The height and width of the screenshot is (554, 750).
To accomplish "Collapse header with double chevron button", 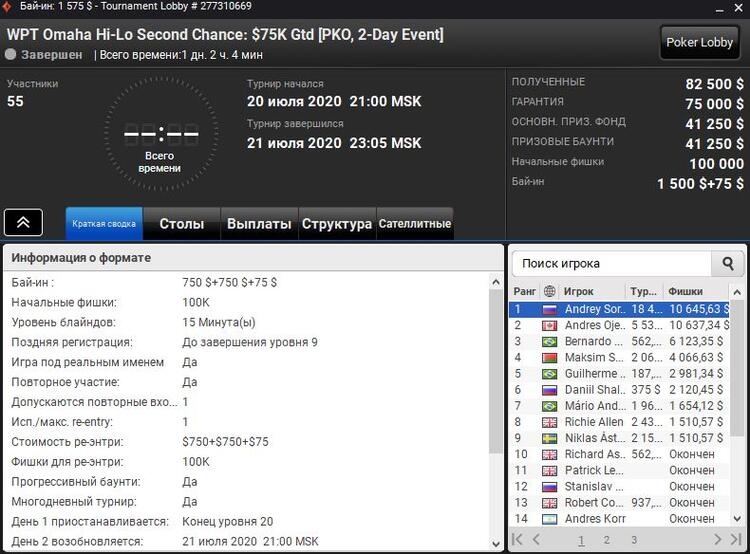I will 23,222.
